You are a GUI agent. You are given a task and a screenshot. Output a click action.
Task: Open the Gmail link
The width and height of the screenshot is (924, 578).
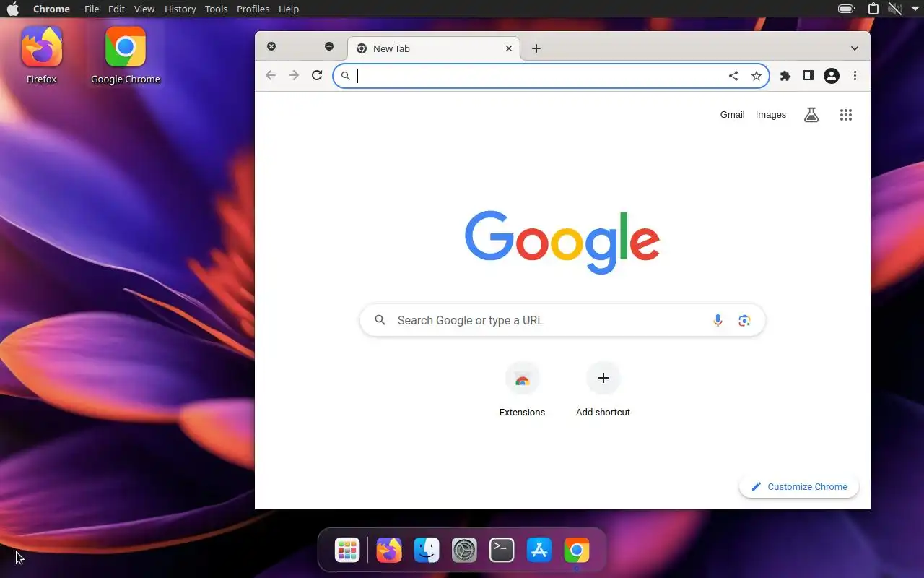tap(732, 115)
